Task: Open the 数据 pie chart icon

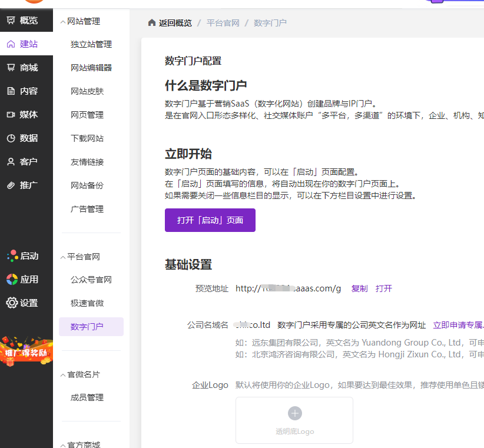Action: click(x=11, y=138)
